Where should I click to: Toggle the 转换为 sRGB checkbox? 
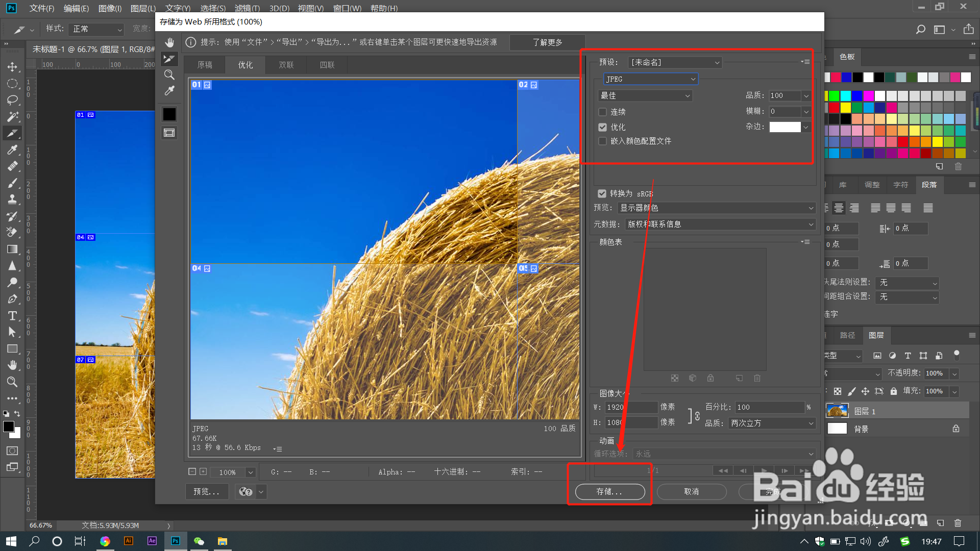(602, 194)
